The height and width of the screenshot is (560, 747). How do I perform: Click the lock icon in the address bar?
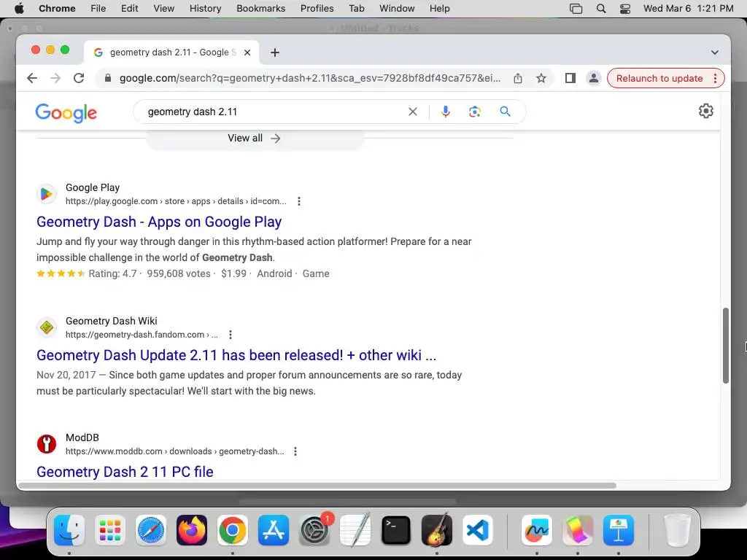[108, 78]
